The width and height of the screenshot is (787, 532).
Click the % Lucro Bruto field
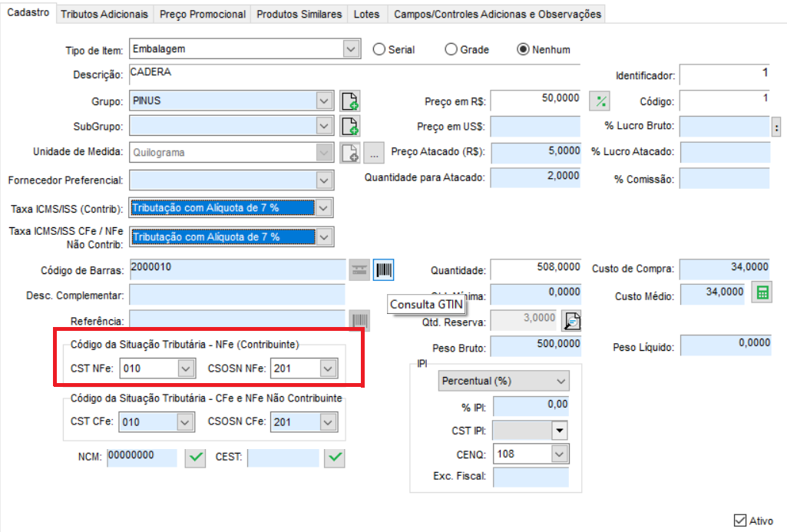(x=726, y=127)
